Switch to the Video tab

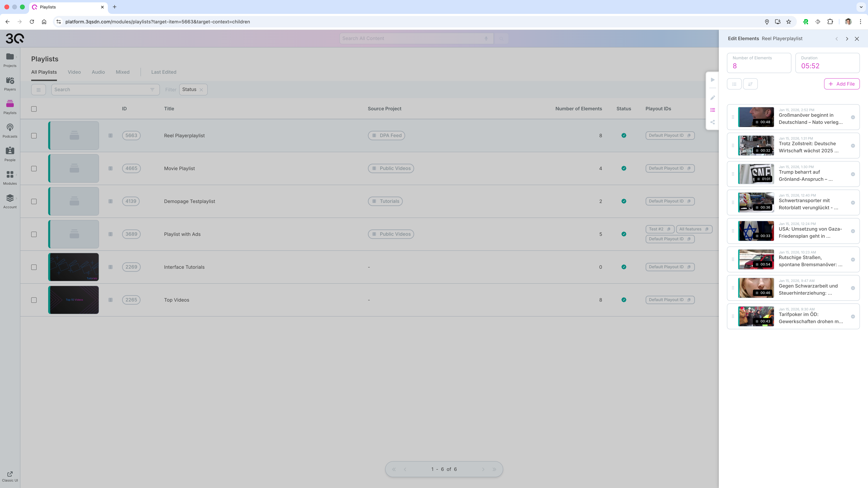74,72
